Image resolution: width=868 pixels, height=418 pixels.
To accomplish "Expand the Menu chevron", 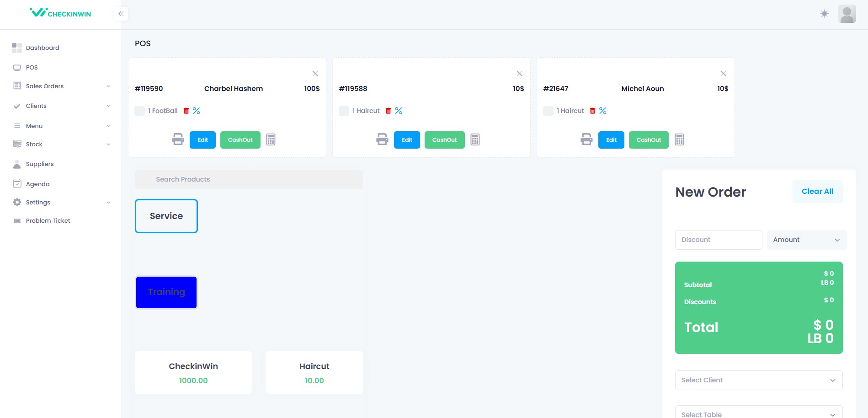I will coord(108,126).
